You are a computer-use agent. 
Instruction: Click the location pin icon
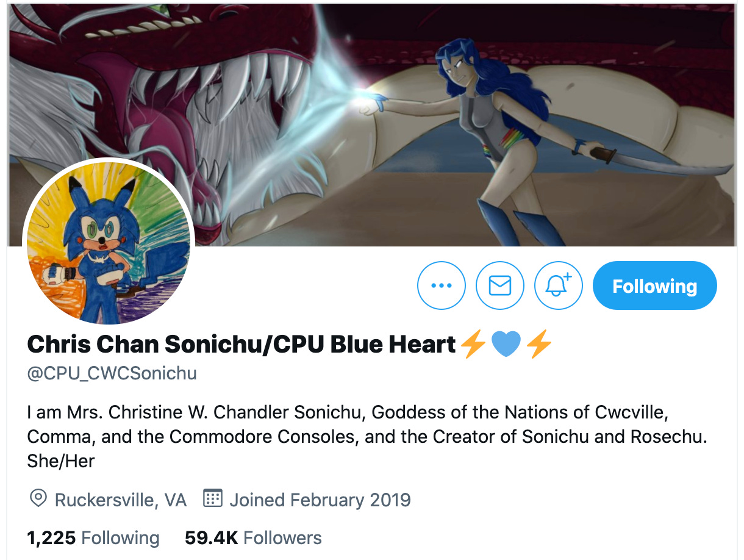(x=38, y=498)
